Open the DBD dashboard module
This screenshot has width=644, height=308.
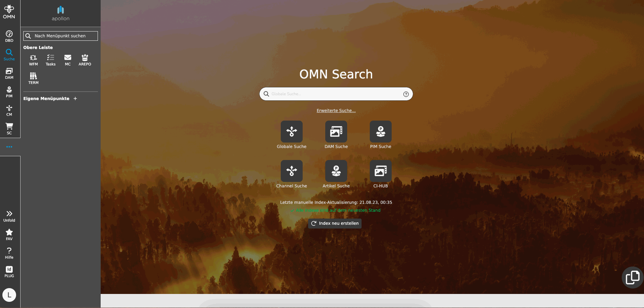(9, 36)
